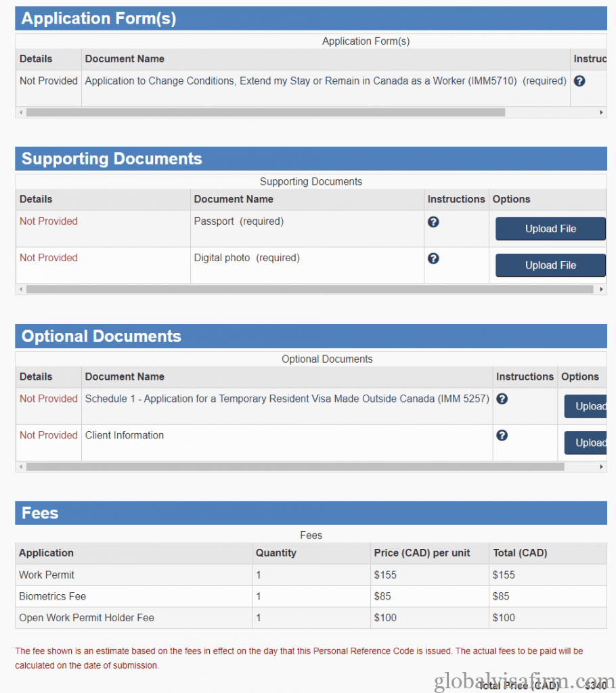
Task: Click the 'Optional Documents' section heading
Action: pos(102,336)
